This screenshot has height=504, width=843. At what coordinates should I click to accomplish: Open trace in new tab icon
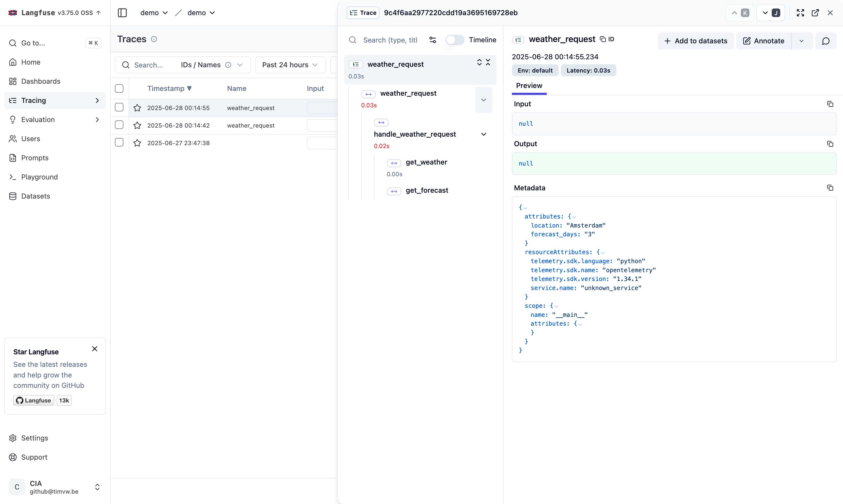tap(815, 12)
